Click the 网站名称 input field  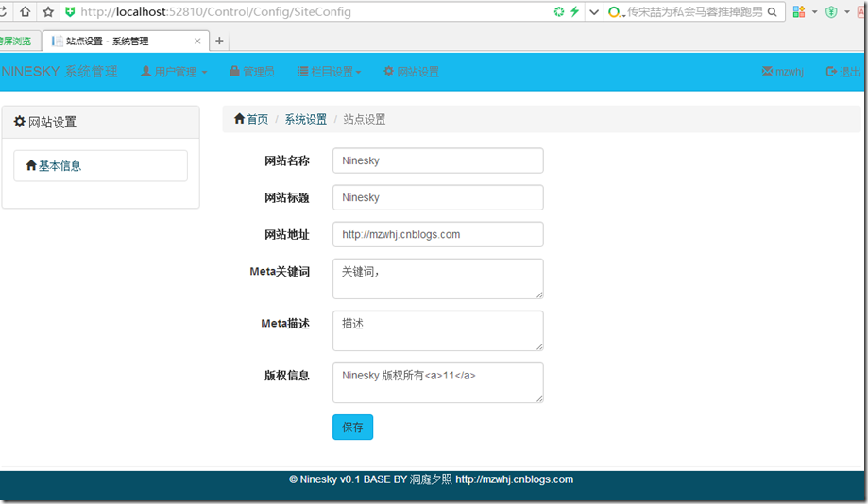coord(437,160)
